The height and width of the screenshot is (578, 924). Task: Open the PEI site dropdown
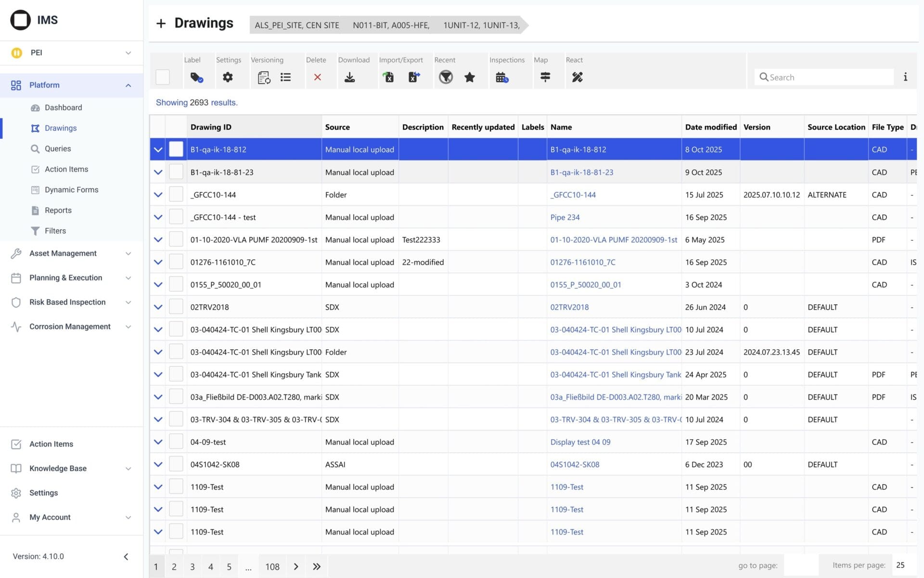[71, 53]
